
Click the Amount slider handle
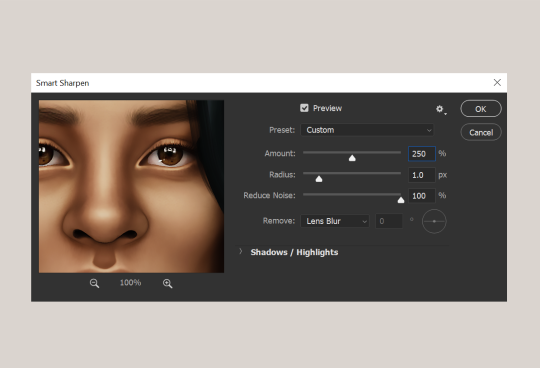(352, 158)
